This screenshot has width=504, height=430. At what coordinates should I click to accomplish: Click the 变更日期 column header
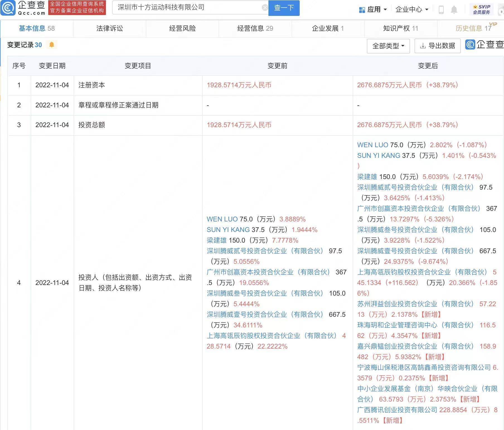click(x=52, y=66)
